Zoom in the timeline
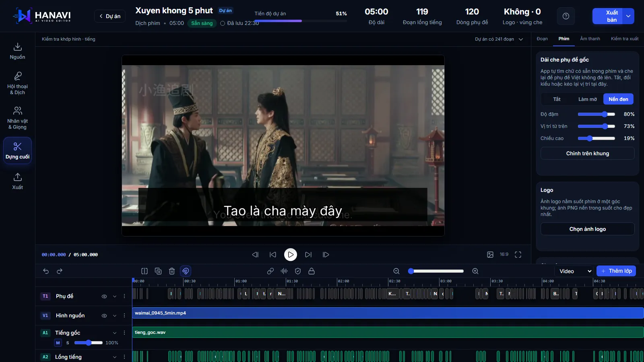This screenshot has height=362, width=644. (475, 271)
